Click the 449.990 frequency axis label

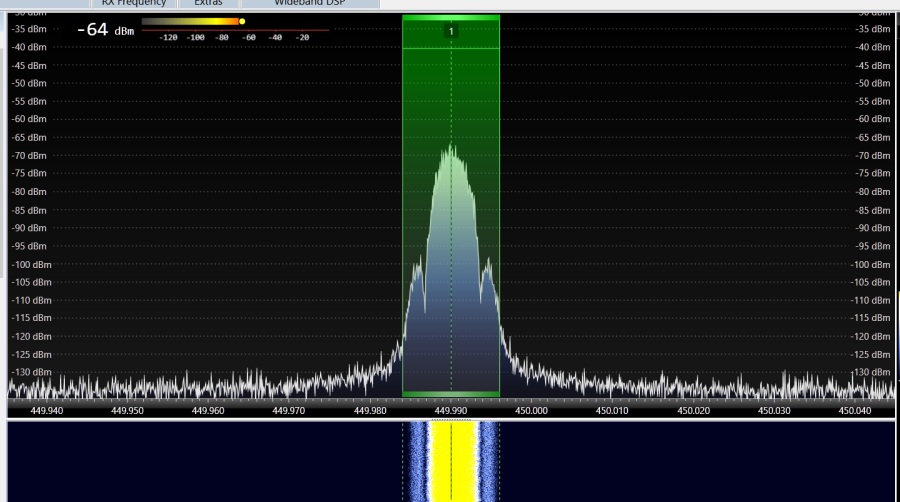pyautogui.click(x=451, y=411)
